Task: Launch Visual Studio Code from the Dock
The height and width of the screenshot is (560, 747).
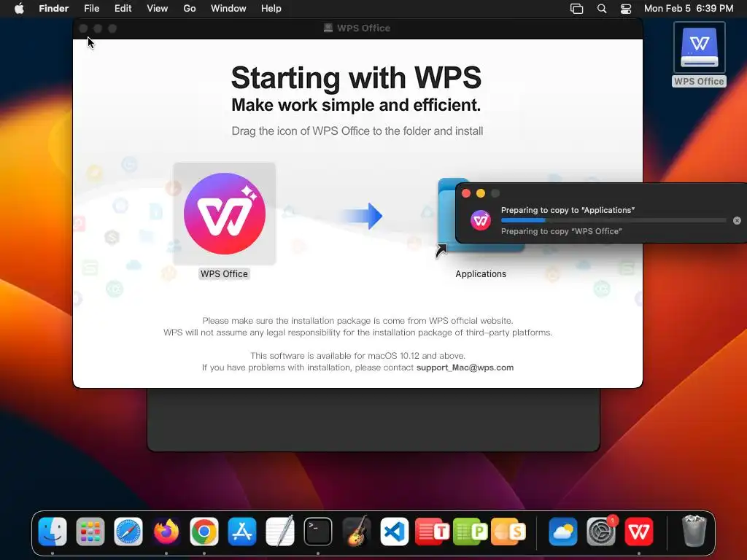Action: pyautogui.click(x=394, y=532)
